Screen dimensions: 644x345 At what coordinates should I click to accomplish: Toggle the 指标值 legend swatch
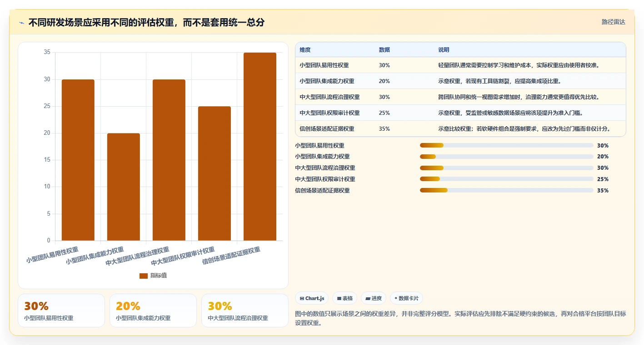tap(144, 276)
